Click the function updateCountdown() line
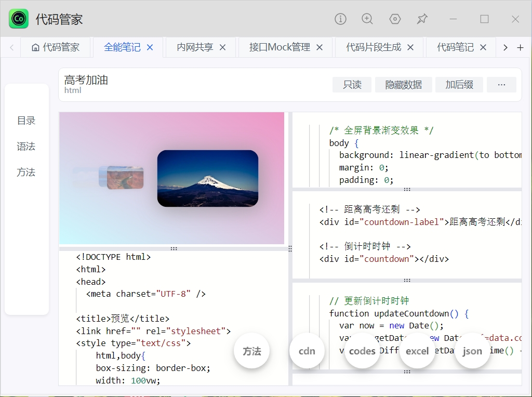532x397 pixels. pos(399,313)
